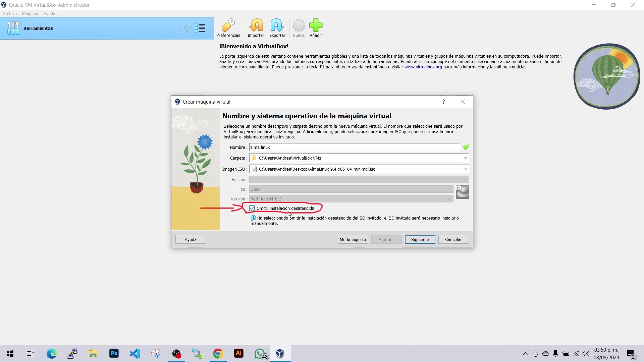Select the pin icon in Herramientas

(186, 28)
